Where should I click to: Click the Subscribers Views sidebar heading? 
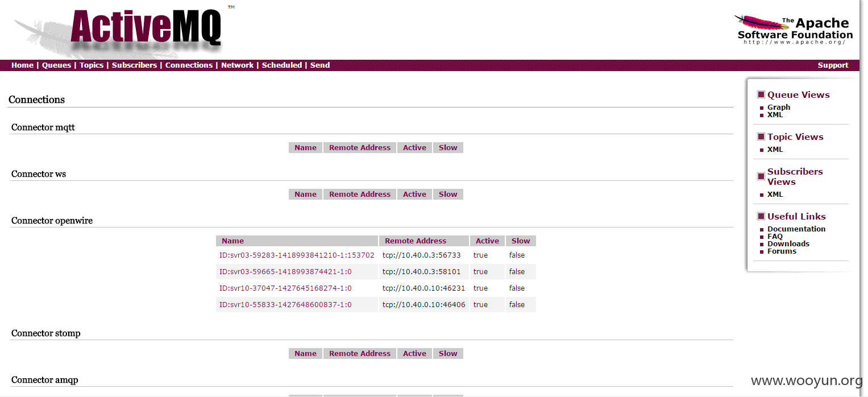(795, 177)
